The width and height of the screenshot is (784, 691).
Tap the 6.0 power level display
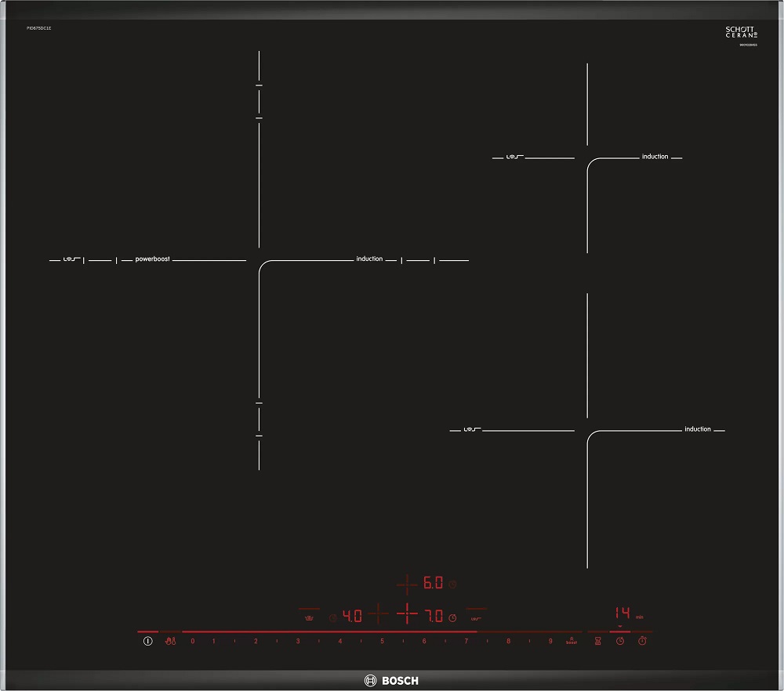(434, 584)
